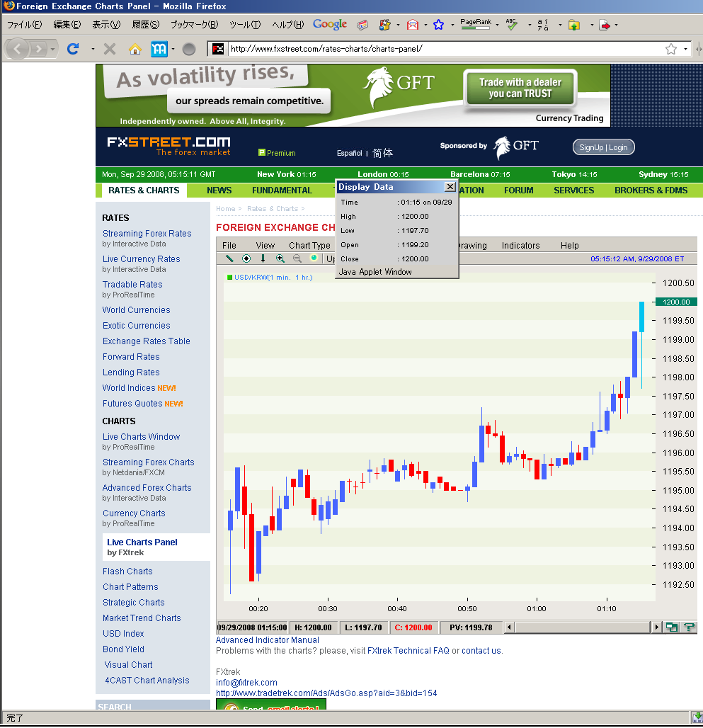Image resolution: width=703 pixels, height=728 pixels.
Task: Zoom out of the chart
Action: [297, 258]
